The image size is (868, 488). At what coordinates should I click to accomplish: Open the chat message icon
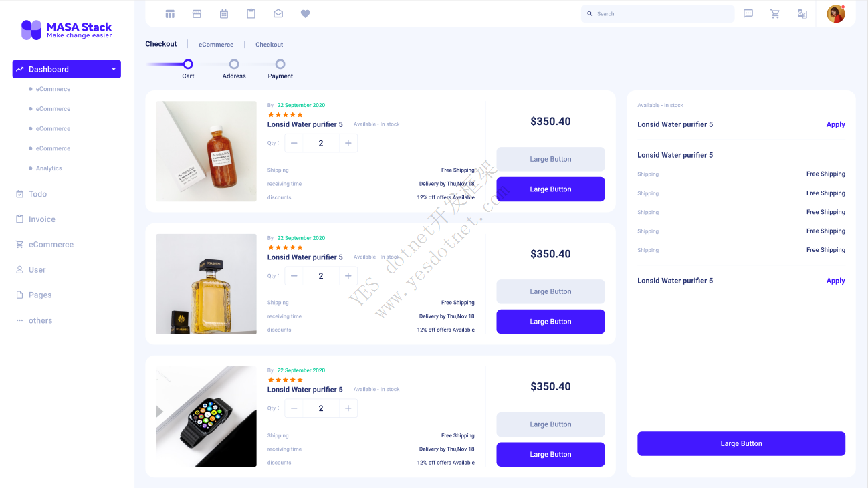(748, 14)
